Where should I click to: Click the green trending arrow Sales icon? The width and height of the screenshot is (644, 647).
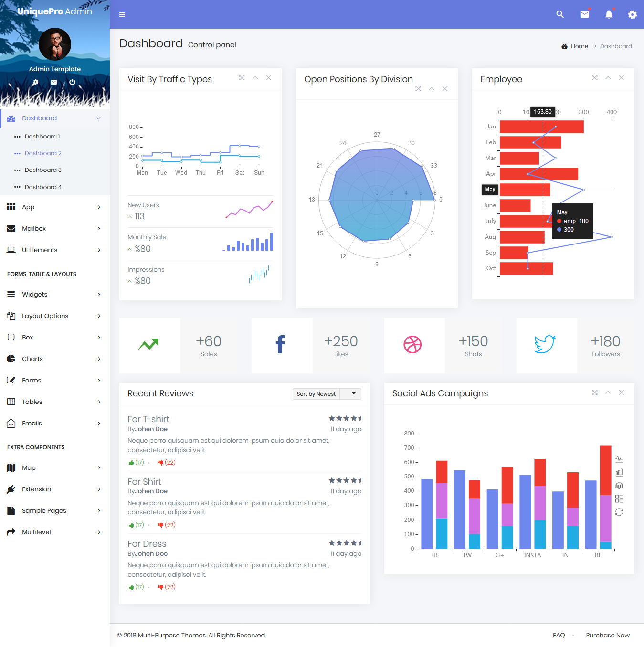click(148, 344)
